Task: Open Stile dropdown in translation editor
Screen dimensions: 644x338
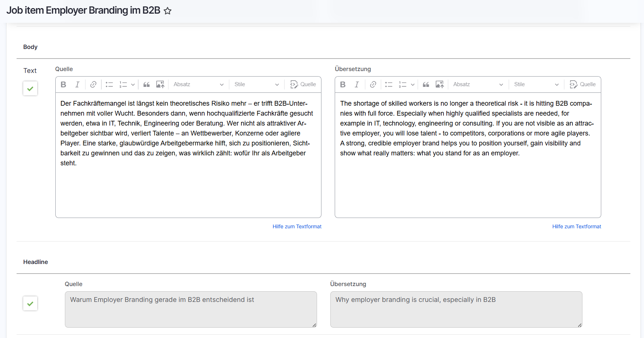Action: (536, 84)
